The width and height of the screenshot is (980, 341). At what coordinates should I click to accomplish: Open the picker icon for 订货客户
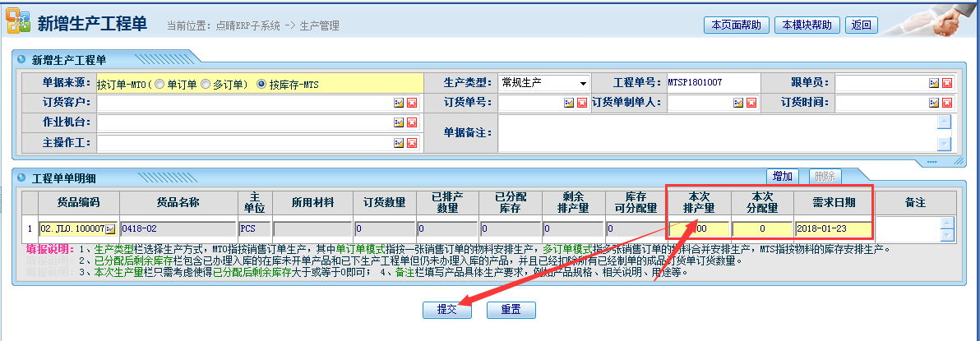tap(399, 104)
